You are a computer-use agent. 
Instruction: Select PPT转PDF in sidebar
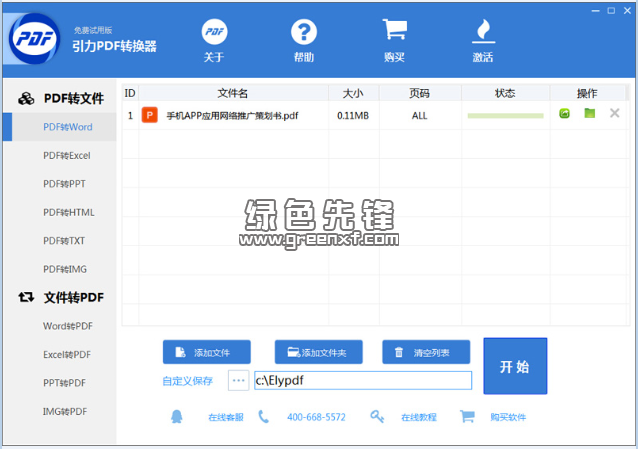pos(64,383)
